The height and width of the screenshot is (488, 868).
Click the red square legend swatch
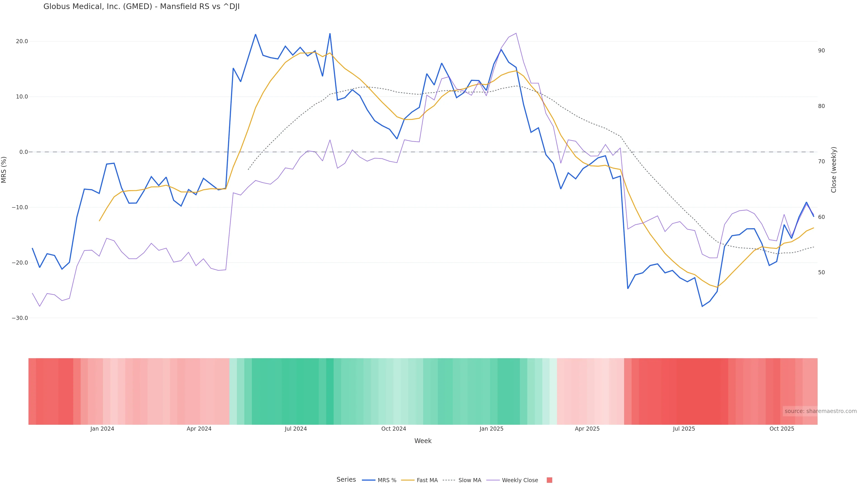click(549, 480)
